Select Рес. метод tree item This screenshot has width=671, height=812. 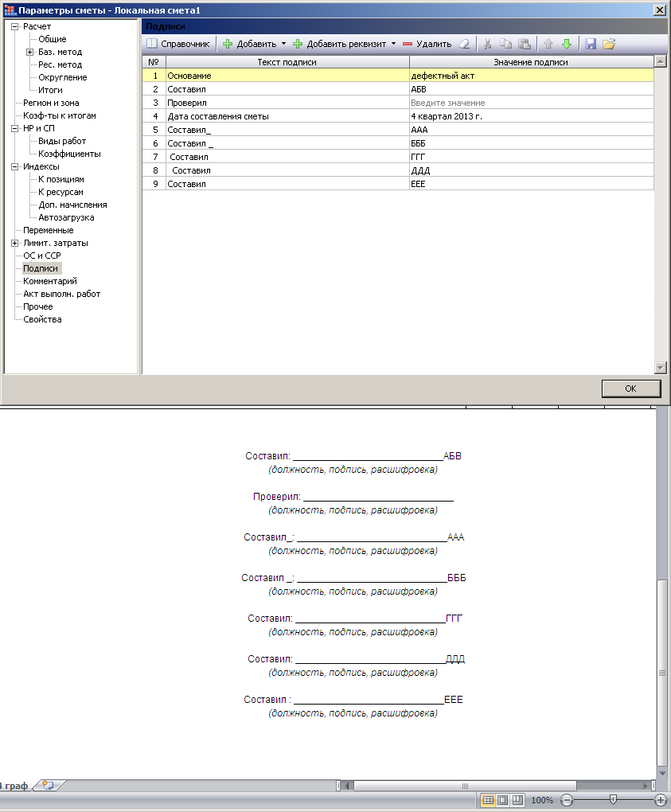(x=60, y=64)
